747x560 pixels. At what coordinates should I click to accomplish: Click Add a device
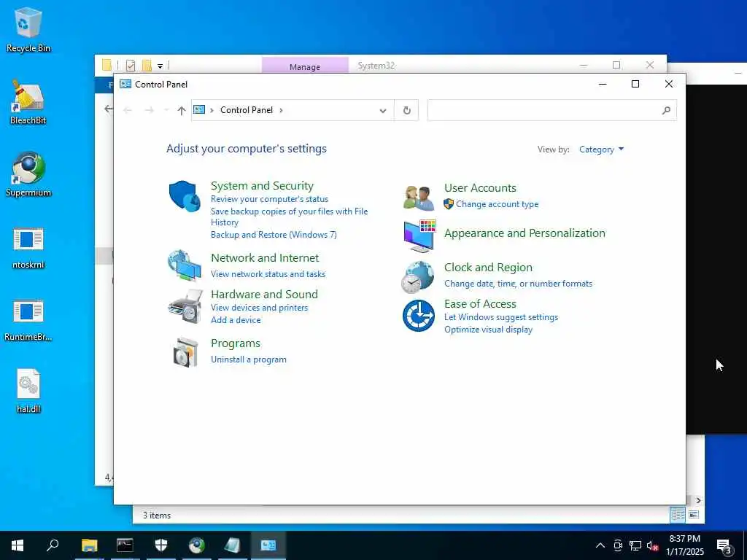(236, 320)
